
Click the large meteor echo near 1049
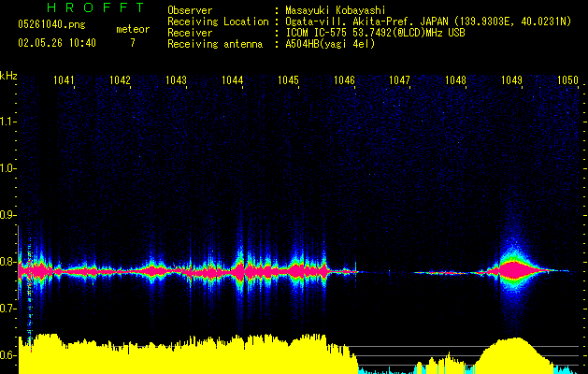pyautogui.click(x=513, y=270)
